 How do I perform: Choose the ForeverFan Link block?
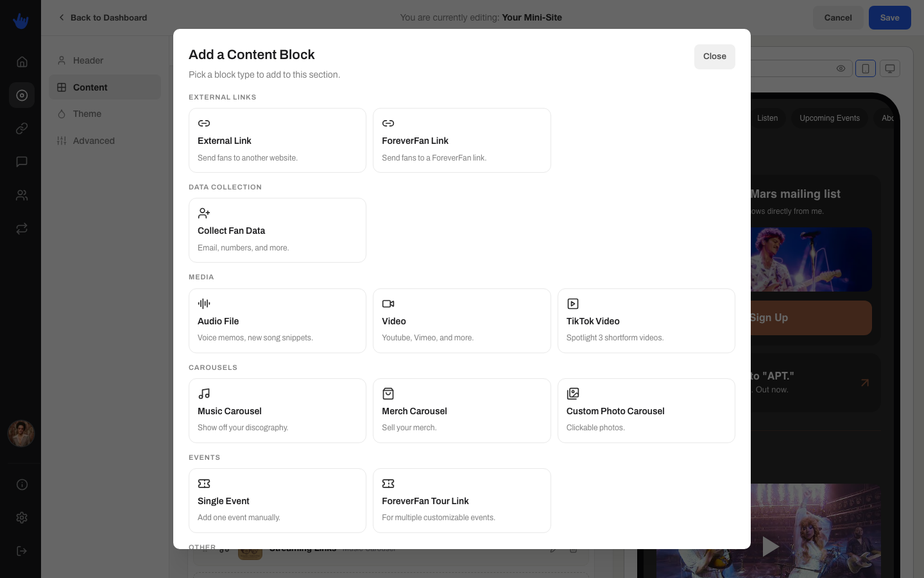tap(462, 140)
